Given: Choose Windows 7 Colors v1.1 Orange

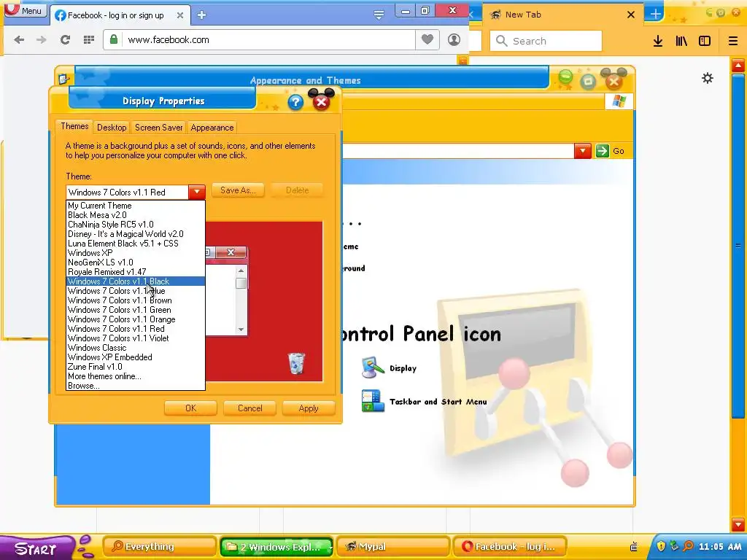Looking at the screenshot, I should tap(135, 319).
